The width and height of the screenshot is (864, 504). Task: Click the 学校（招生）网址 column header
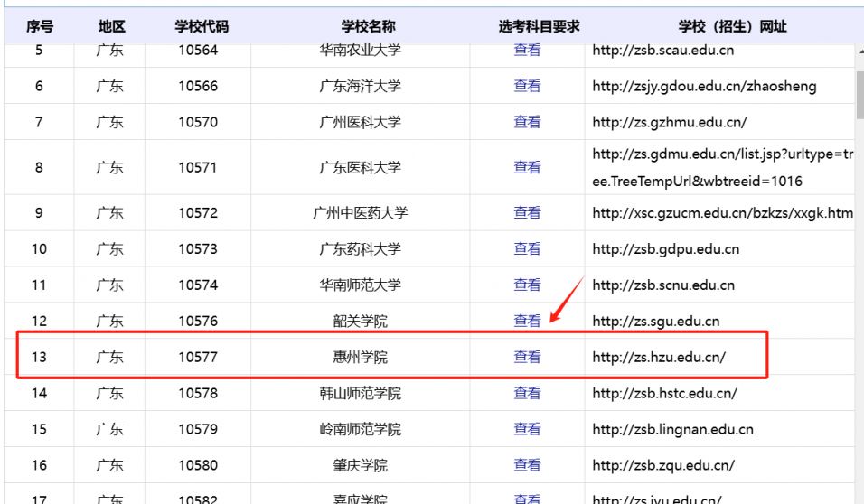click(732, 26)
